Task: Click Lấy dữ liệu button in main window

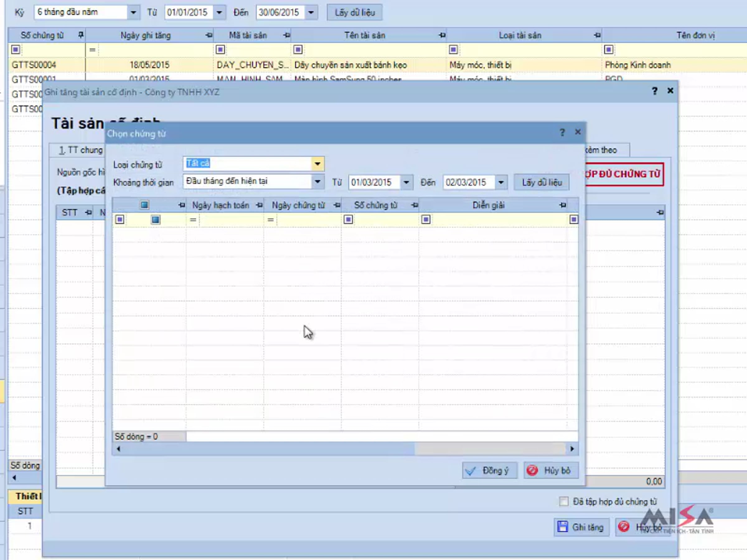Action: [355, 12]
